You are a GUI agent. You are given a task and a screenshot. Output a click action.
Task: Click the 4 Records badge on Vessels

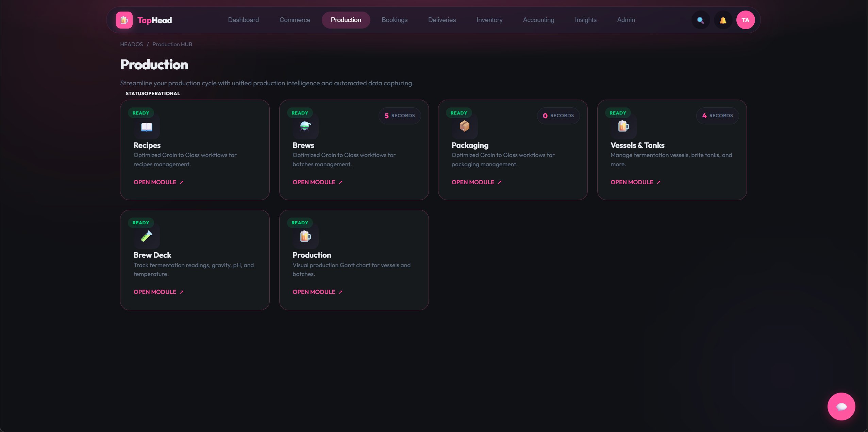point(717,116)
